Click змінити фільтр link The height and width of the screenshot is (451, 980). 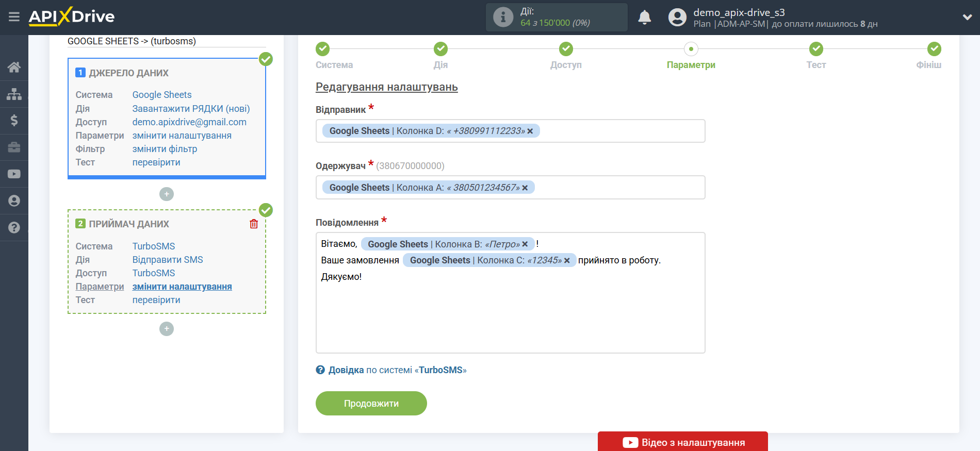pos(165,149)
